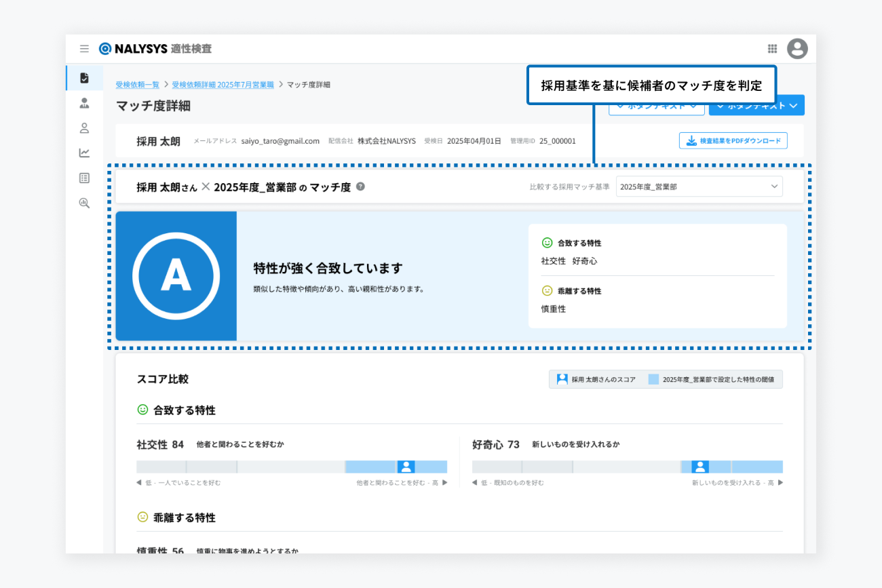Click マッチ度詳細 breadcrumb current page text
The height and width of the screenshot is (588, 882).
click(308, 85)
